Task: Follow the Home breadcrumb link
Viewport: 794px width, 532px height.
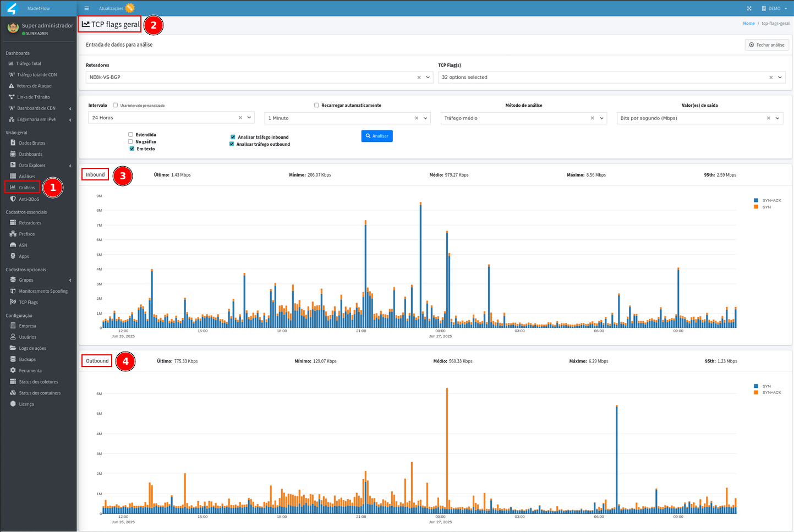Action: click(749, 24)
